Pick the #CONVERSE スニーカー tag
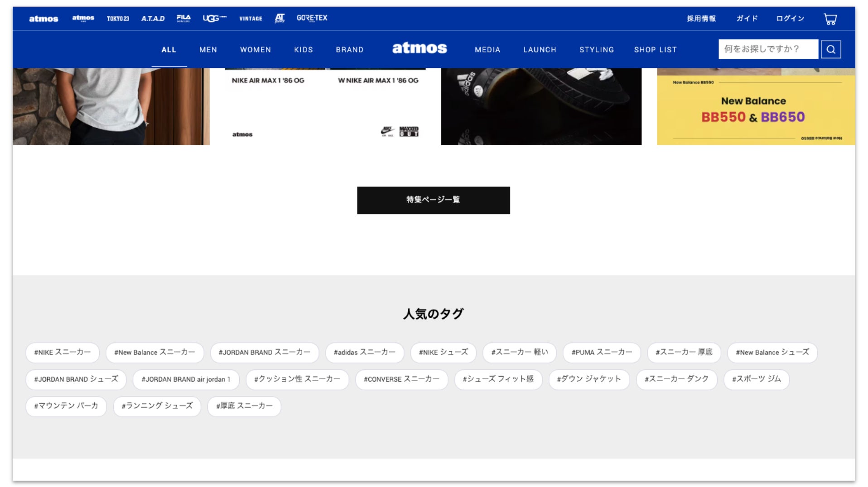 (x=402, y=379)
